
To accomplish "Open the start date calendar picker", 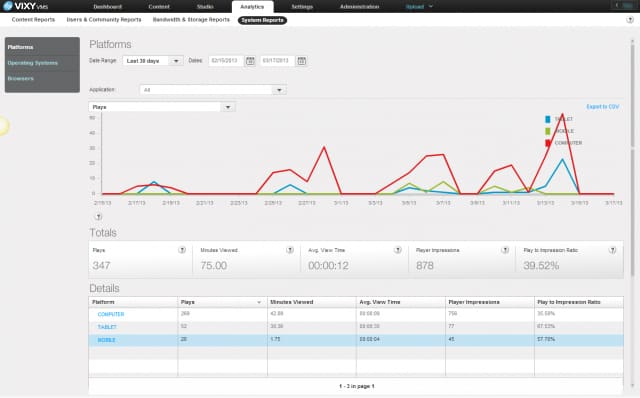I will (250, 61).
